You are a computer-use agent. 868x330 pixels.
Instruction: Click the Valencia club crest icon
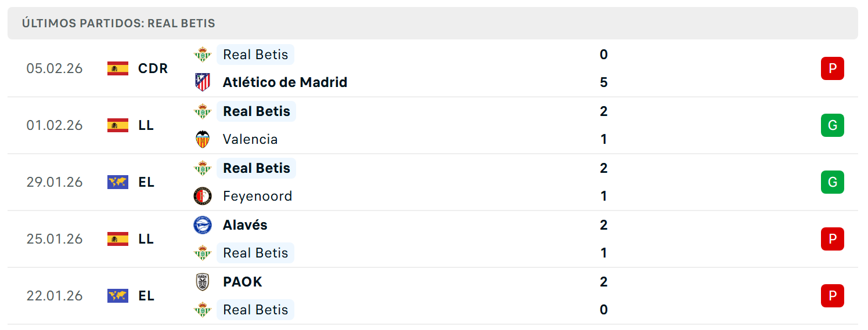click(x=203, y=139)
